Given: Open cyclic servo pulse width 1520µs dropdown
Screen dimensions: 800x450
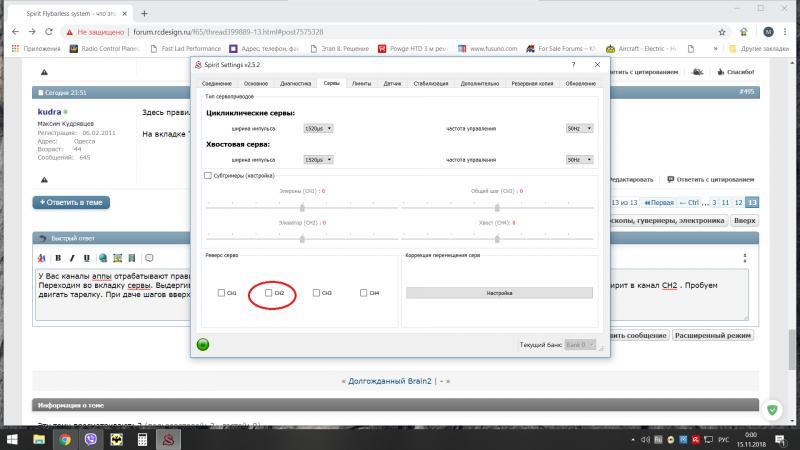Looking at the screenshot, I should [x=318, y=128].
